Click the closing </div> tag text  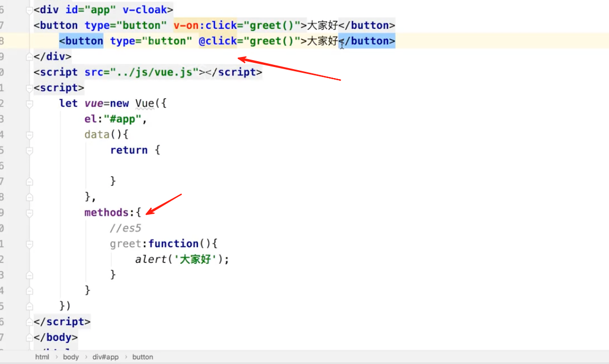pos(52,56)
